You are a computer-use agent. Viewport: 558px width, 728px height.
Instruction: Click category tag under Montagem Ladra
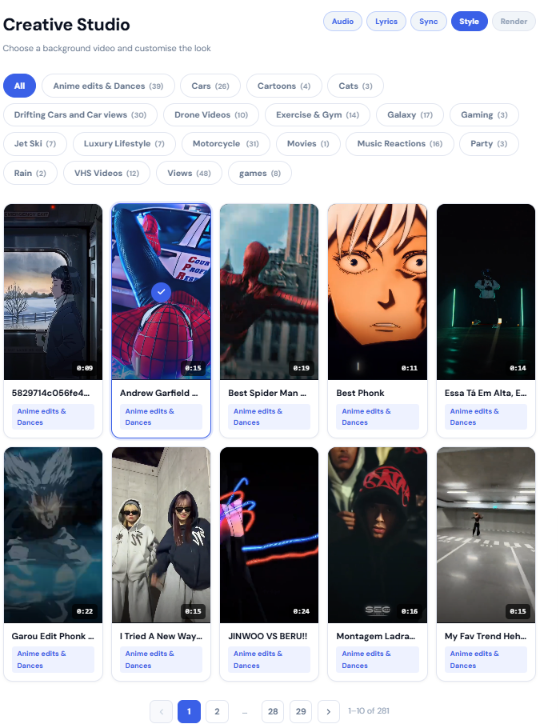pos(377,660)
